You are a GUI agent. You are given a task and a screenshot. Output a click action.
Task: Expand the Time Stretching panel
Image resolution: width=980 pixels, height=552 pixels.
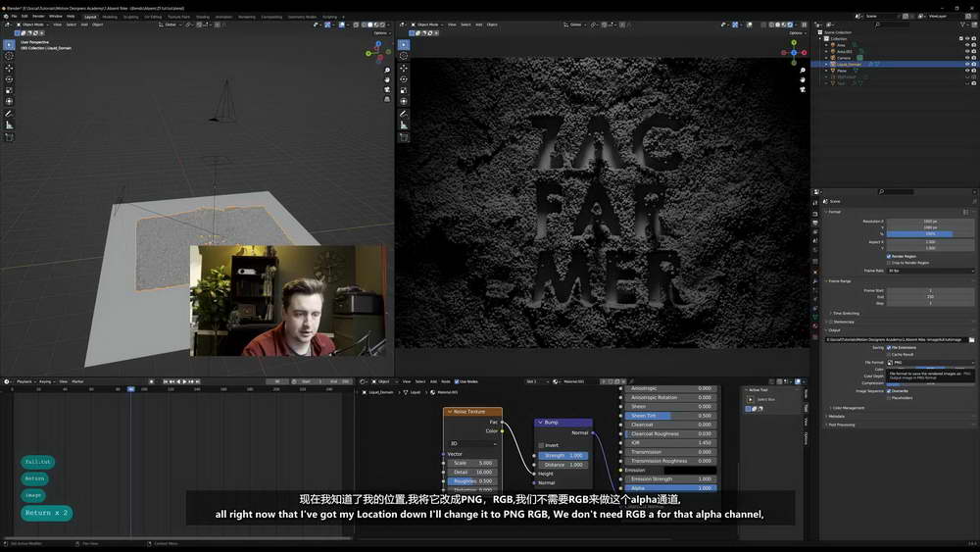(845, 313)
